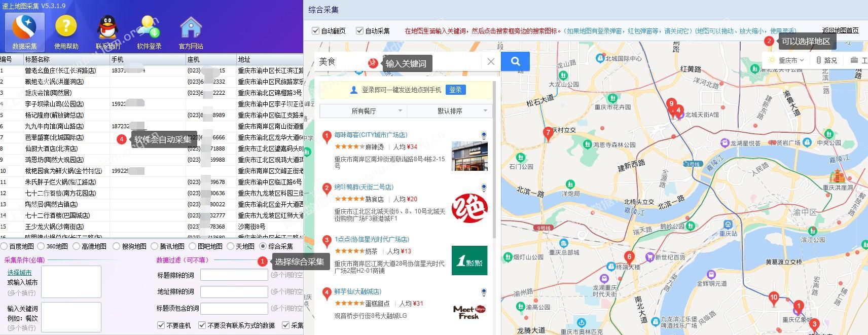Click 重庆站 station icon on map
This screenshot has height=335, width=868.
[728, 224]
